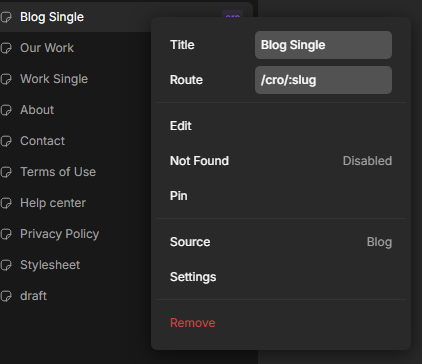Click the Title input field
Screen dimensions: 422x364
coord(323,45)
